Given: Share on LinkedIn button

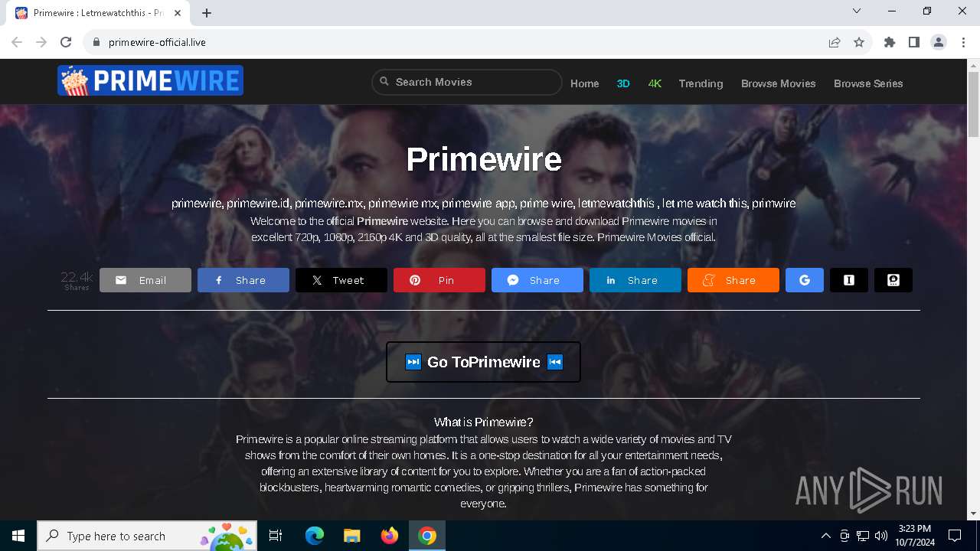Looking at the screenshot, I should click(x=635, y=280).
